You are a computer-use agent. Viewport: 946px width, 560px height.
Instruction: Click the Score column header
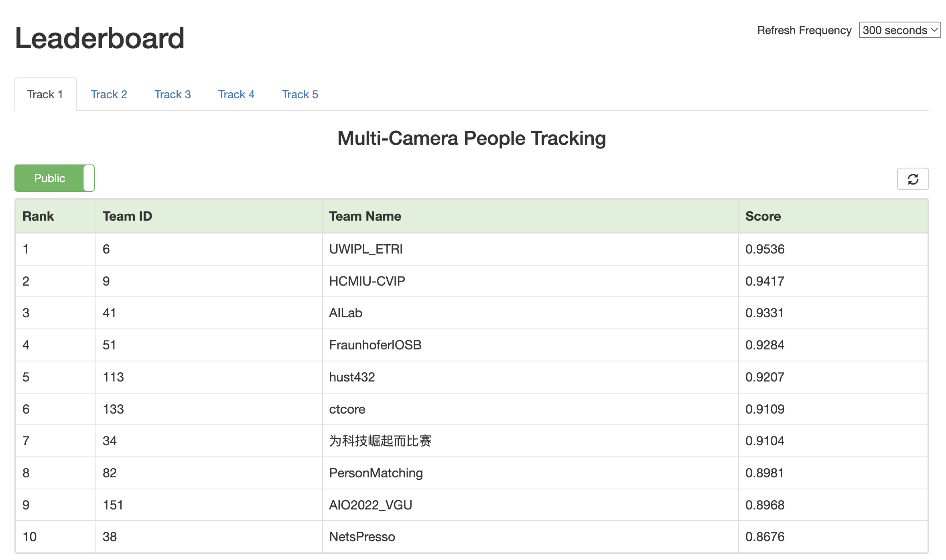(763, 216)
